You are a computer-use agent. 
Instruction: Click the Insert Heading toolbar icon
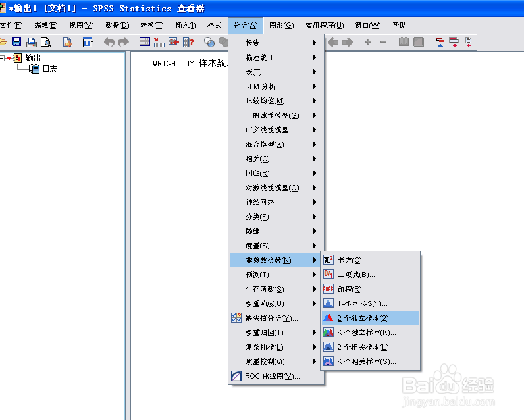[x=440, y=42]
